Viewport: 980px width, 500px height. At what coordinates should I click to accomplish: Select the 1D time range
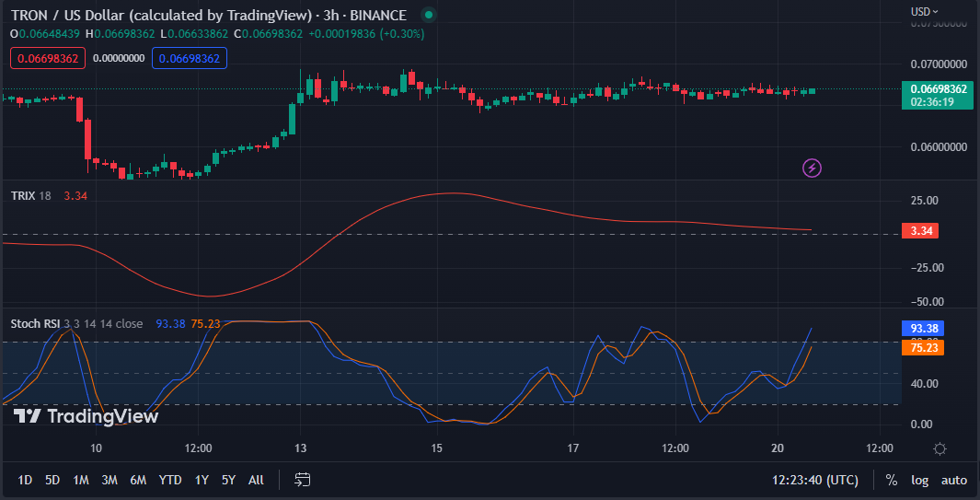click(25, 480)
